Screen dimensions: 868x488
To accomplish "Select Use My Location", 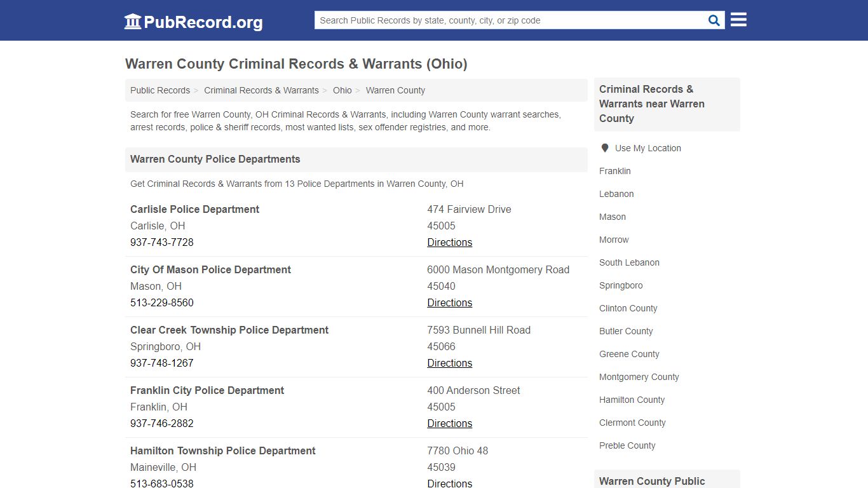I will 648,148.
